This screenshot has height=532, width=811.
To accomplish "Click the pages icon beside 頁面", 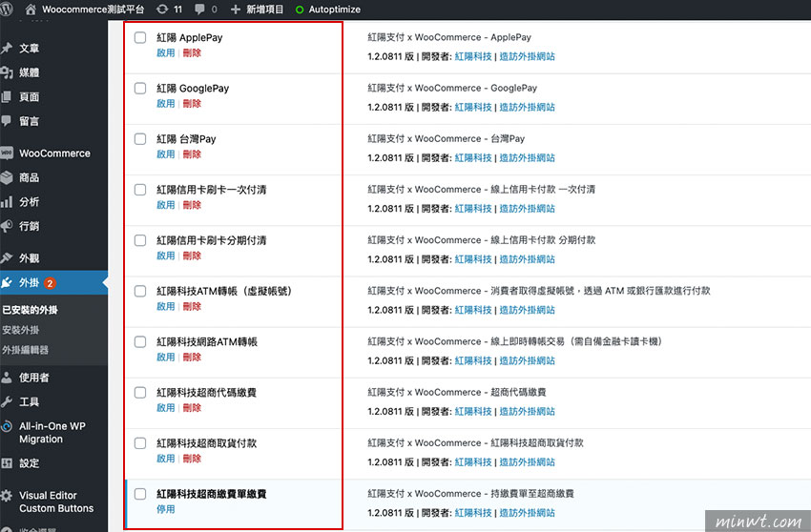I will tap(7, 96).
